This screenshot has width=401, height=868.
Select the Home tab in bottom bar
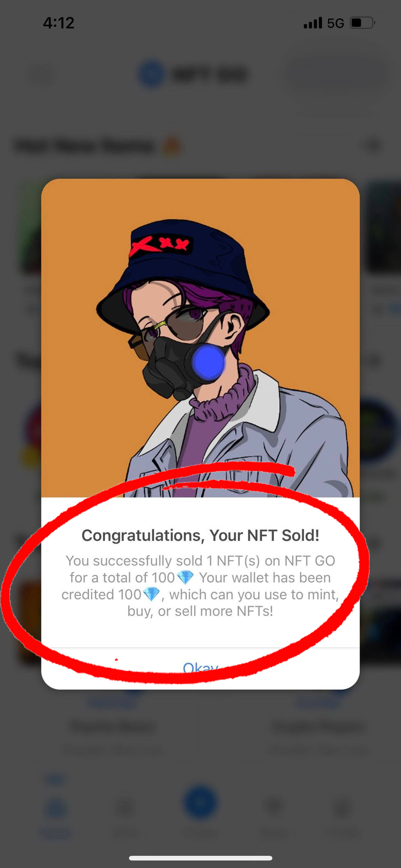(55, 815)
